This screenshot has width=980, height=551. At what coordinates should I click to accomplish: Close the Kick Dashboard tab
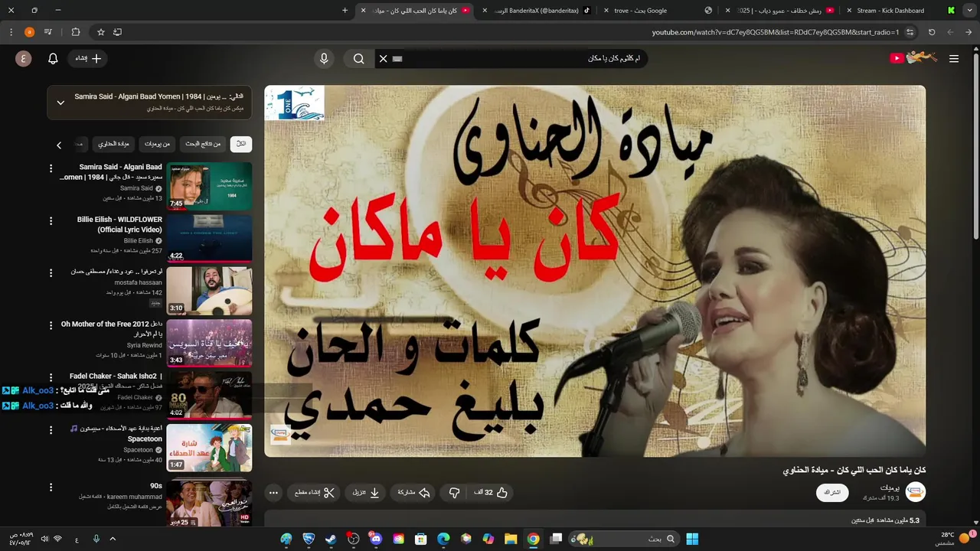849,11
